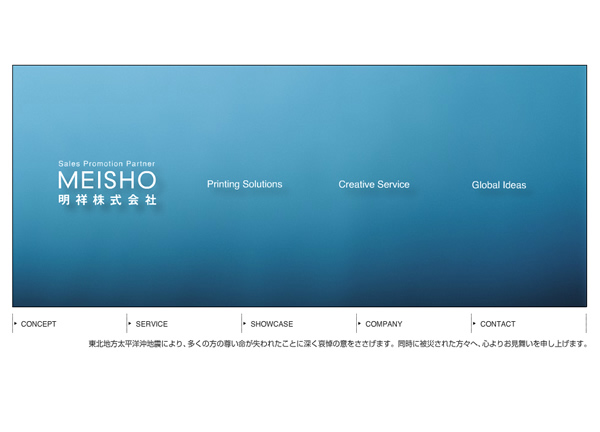
Task: Click the 明祥株式会社 company name
Action: (x=107, y=200)
